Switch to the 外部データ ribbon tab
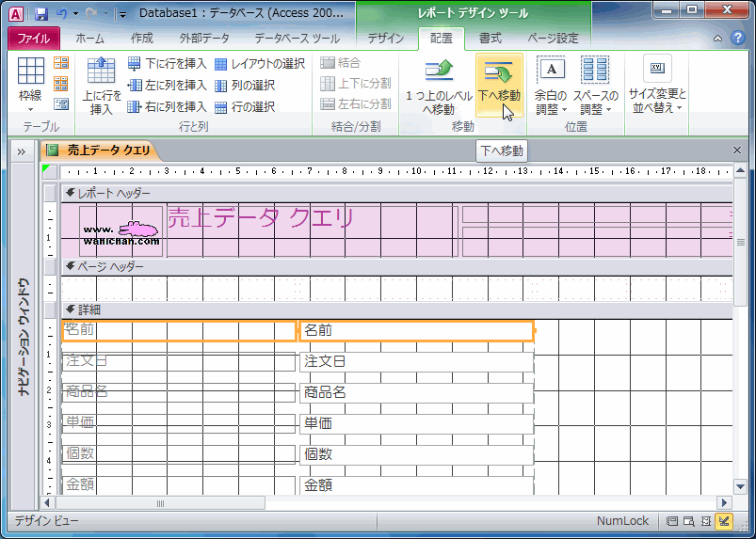 point(204,38)
